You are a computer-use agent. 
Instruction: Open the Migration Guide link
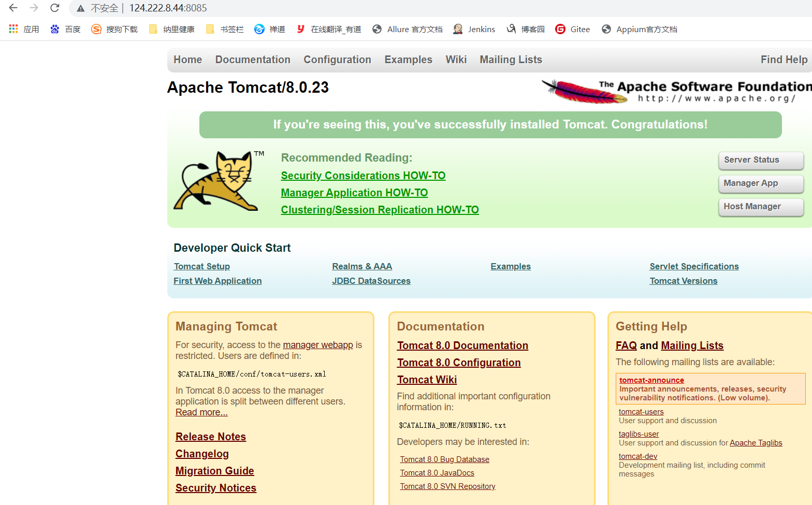[215, 471]
